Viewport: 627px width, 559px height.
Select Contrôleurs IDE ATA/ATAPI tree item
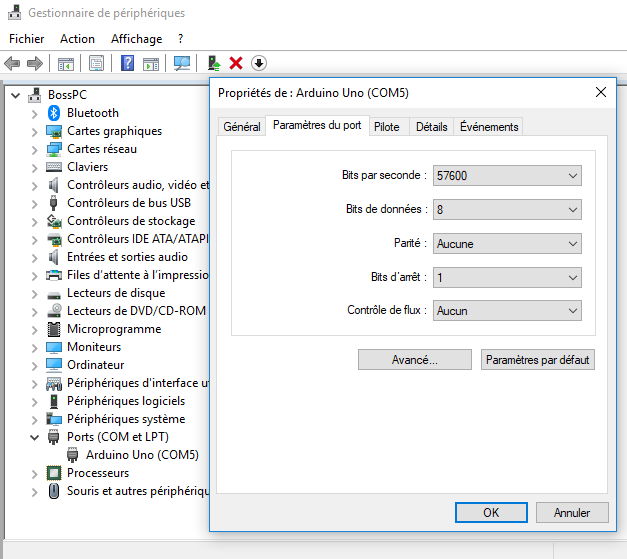[138, 239]
